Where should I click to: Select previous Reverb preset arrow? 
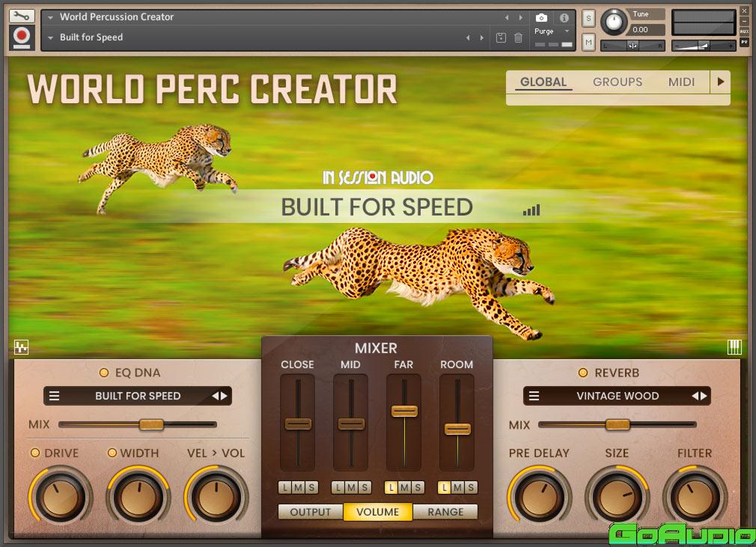tap(695, 396)
